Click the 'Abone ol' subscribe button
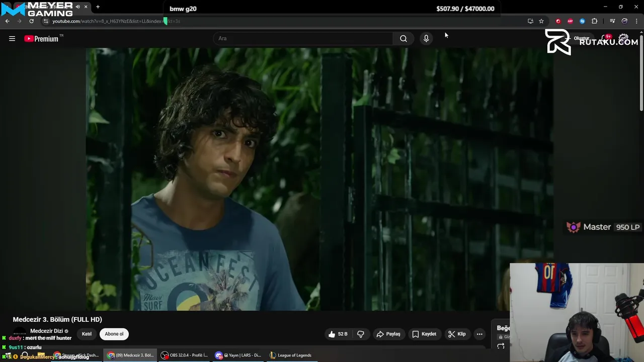 (114, 334)
